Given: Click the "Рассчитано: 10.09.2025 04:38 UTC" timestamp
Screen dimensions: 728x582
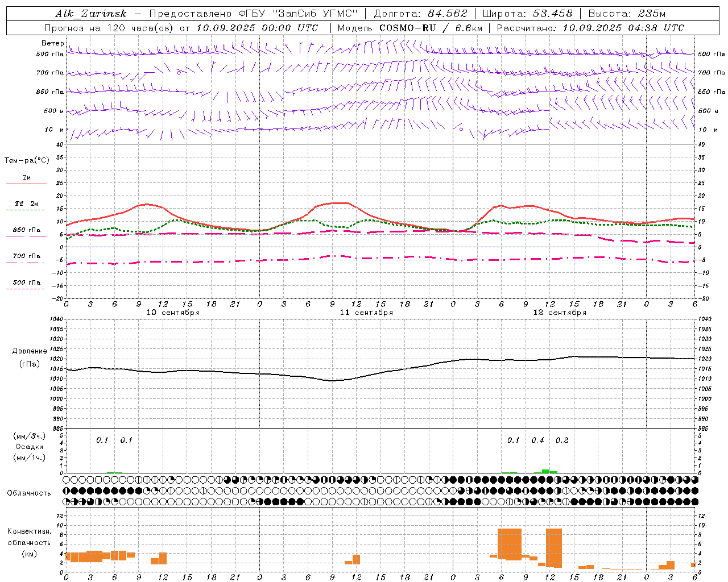Looking at the screenshot, I should click(x=590, y=28).
